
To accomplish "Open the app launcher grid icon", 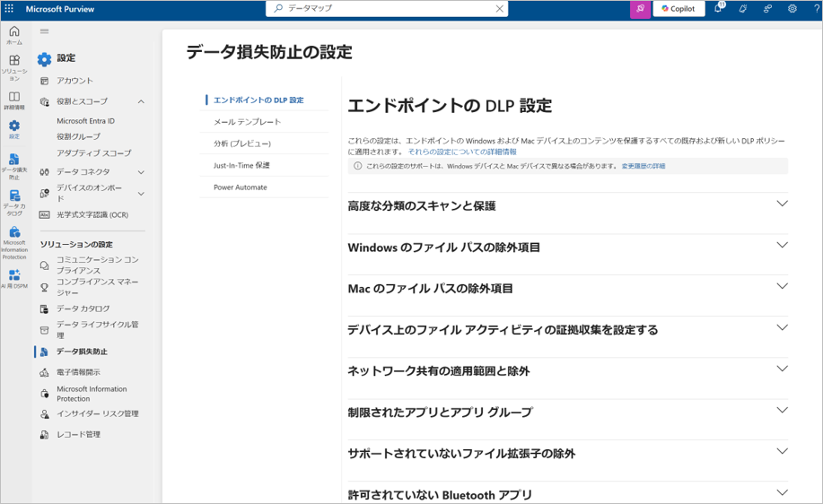I will (9, 8).
